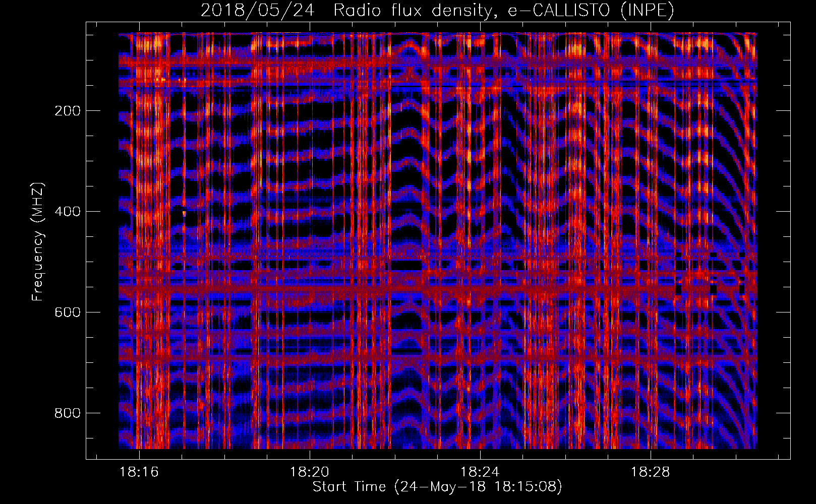Click the 'Start Time (24-May-18 18:15:08)' label
Image resolution: width=816 pixels, height=504 pixels.
click(437, 487)
